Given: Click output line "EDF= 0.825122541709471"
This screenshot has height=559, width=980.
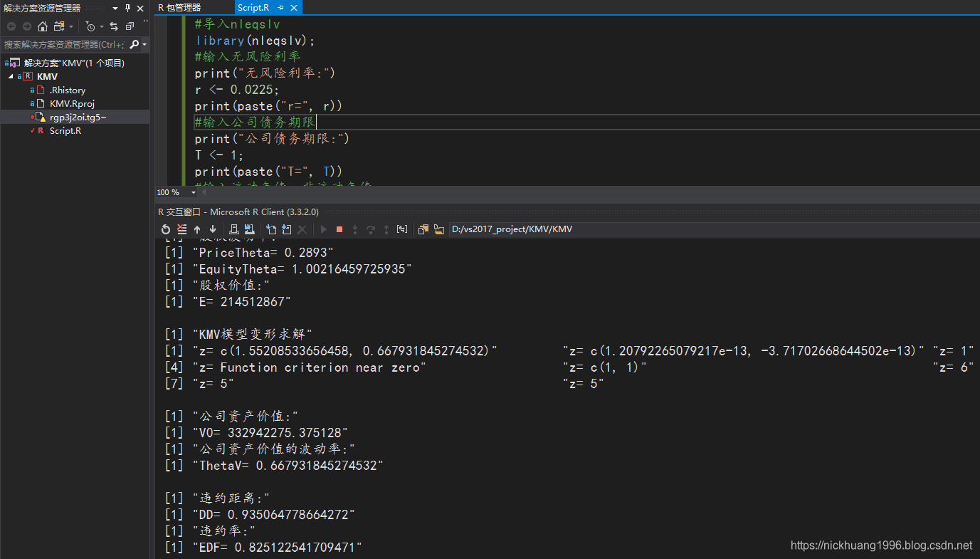Looking at the screenshot, I should [278, 548].
